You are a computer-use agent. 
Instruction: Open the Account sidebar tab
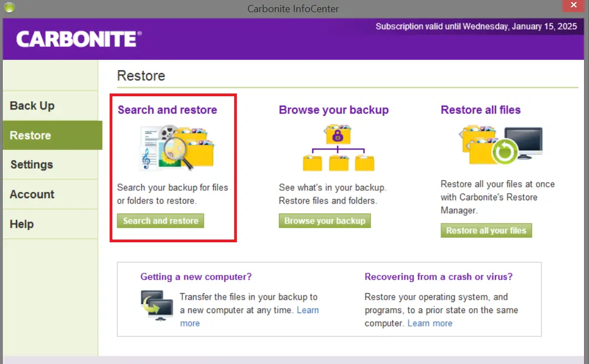(x=32, y=195)
